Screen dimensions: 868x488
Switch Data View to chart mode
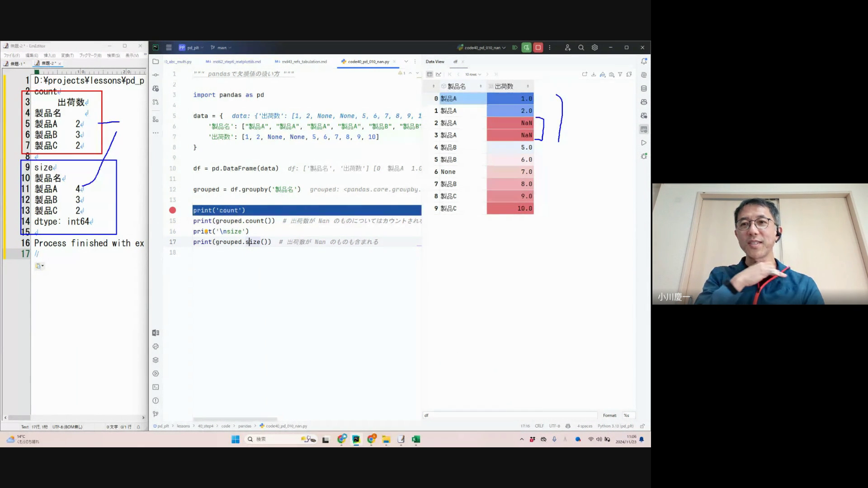click(x=439, y=75)
